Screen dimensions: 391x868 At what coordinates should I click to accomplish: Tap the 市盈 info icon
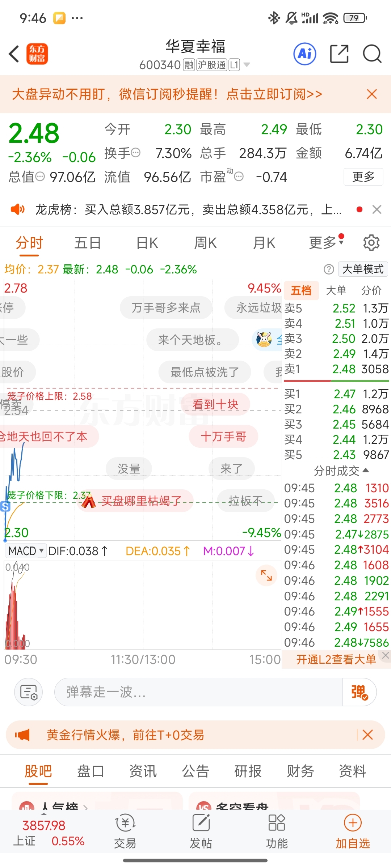coord(239,176)
